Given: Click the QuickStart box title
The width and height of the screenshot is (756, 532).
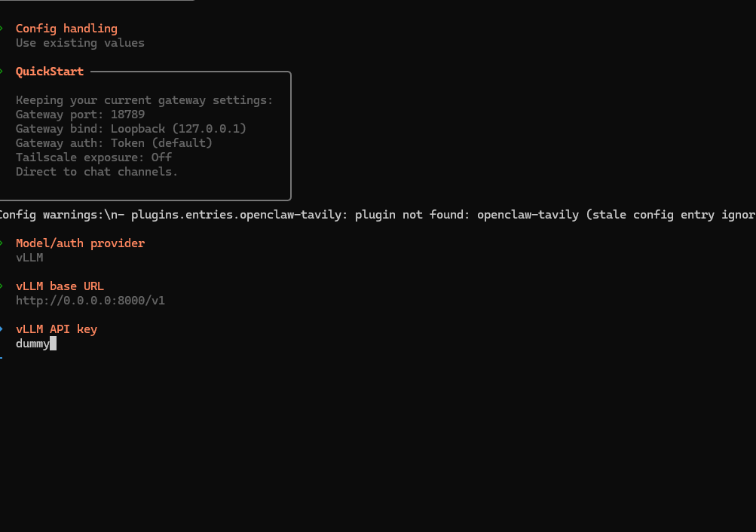Looking at the screenshot, I should click(x=50, y=72).
